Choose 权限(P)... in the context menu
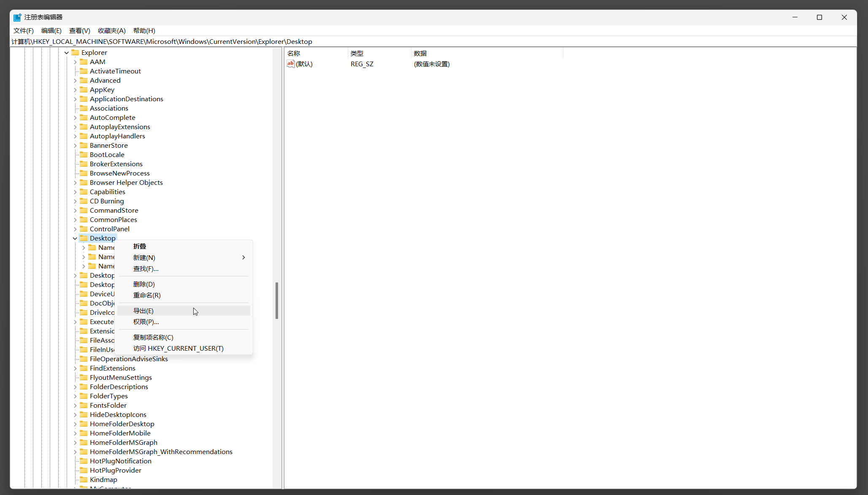 pos(184,322)
